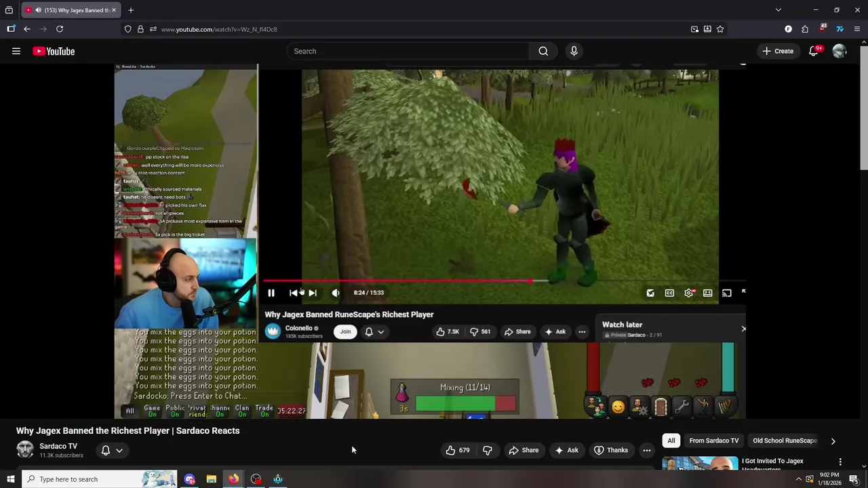The height and width of the screenshot is (488, 868).
Task: Go to YouTube home via logo
Action: coord(54,52)
